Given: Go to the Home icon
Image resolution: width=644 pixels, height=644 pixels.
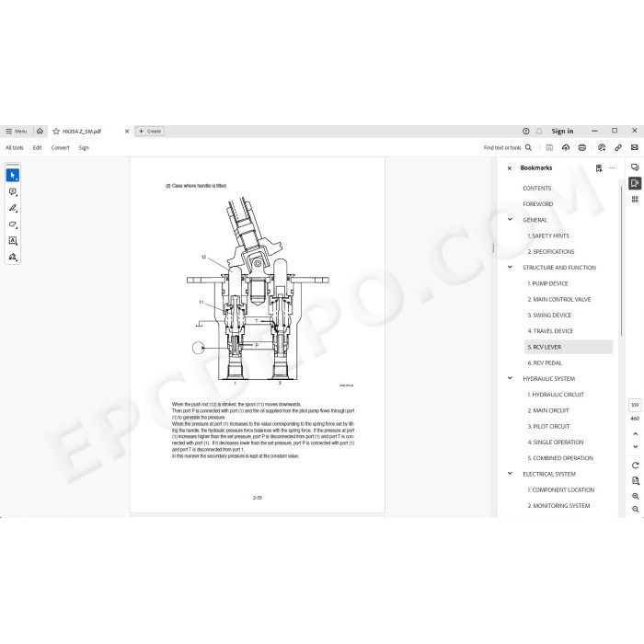Looking at the screenshot, I should [x=40, y=131].
